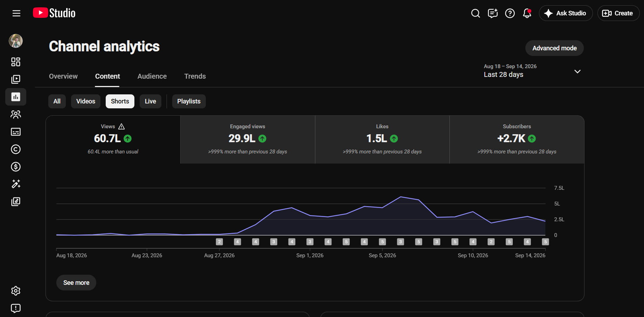Open Subtitles icon in sidebar
Screen dimensions: 644x317
16,132
